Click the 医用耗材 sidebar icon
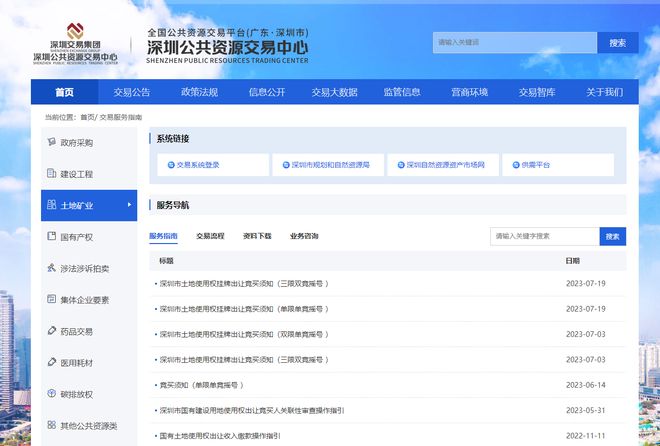The height and width of the screenshot is (446, 660). [x=51, y=362]
